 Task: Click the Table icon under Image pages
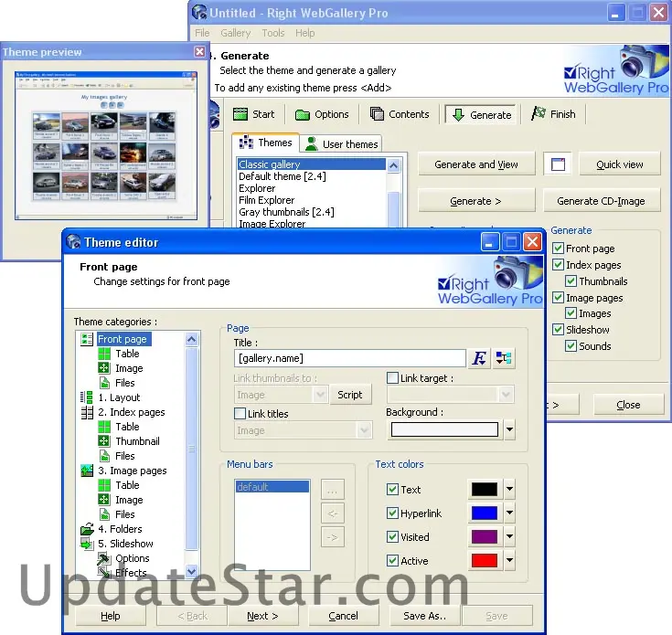click(x=104, y=485)
